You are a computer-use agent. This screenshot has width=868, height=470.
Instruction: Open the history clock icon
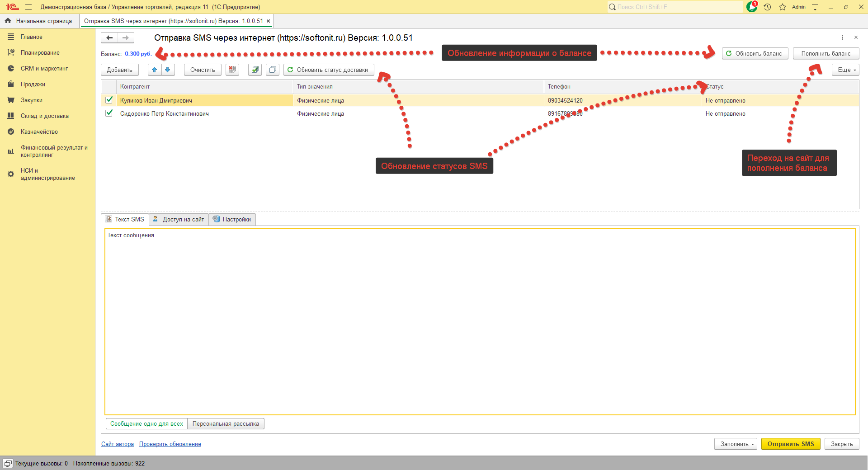pyautogui.click(x=767, y=7)
